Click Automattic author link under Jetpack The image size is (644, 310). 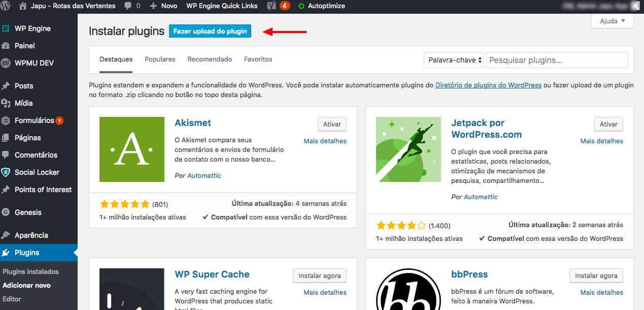coord(481,197)
